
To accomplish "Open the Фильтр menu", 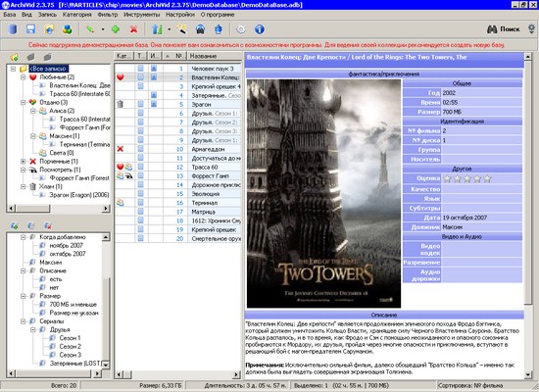I will coord(108,15).
